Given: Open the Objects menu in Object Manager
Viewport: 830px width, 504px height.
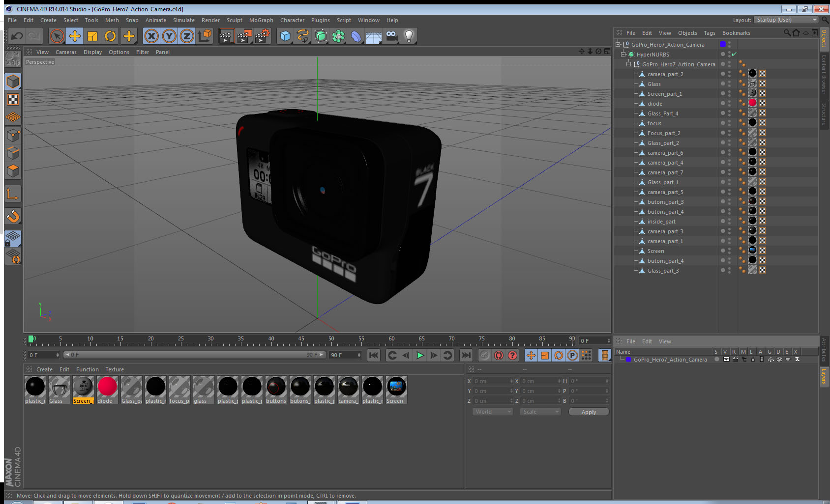Looking at the screenshot, I should tap(687, 33).
